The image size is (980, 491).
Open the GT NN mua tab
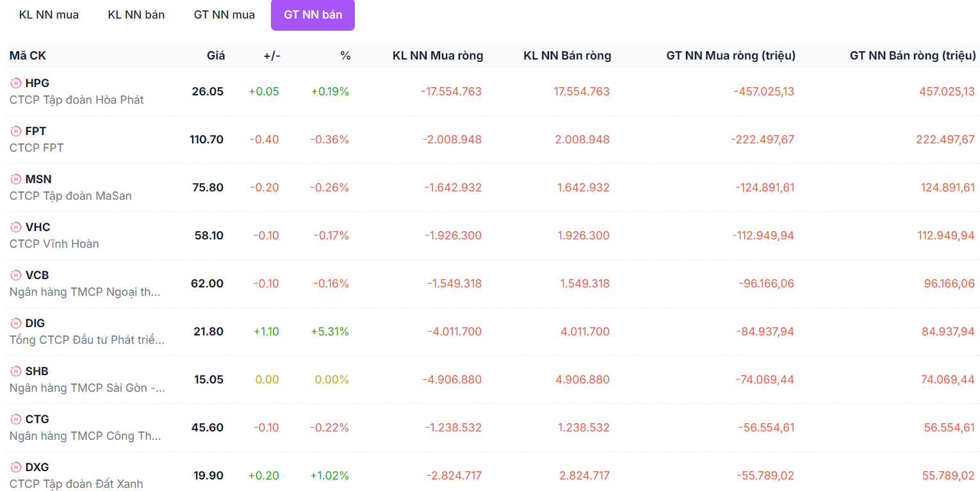224,15
